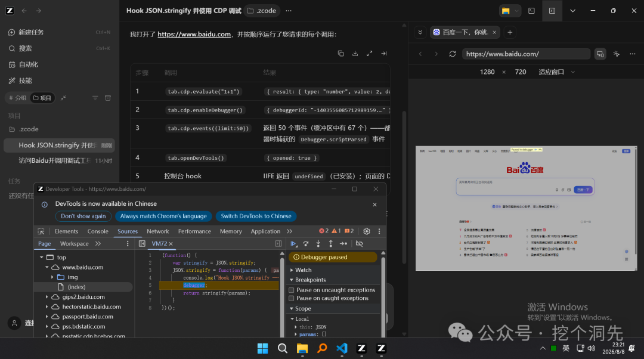Screen dimensions: 644x359
Task: Open the Workspace navigator tab
Action: coord(75,243)
